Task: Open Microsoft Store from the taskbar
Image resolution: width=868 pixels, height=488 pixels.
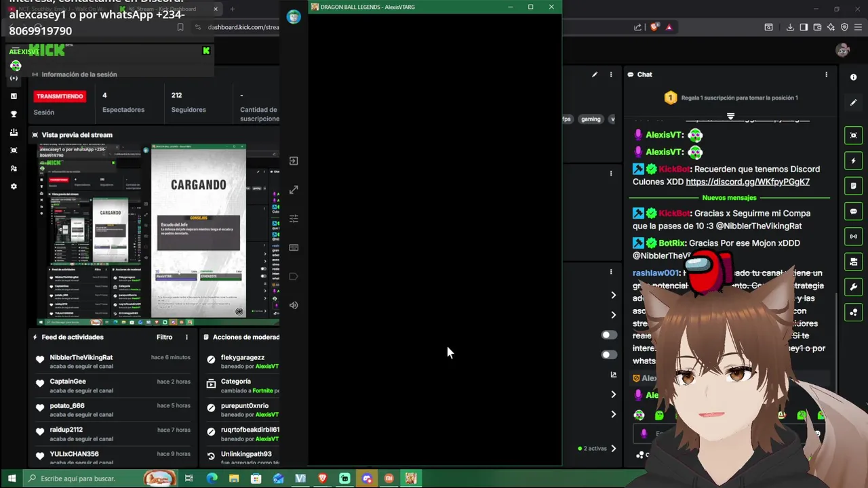Action: pyautogui.click(x=256, y=479)
